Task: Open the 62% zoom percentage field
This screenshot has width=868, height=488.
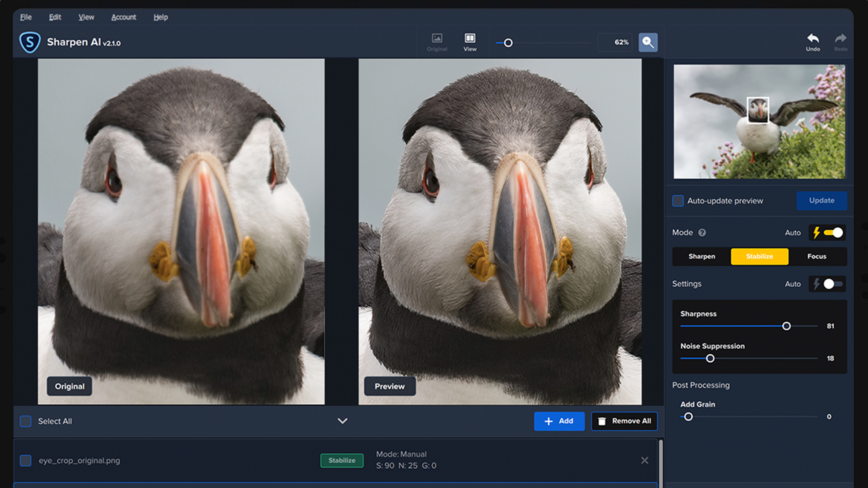Action: pos(615,42)
